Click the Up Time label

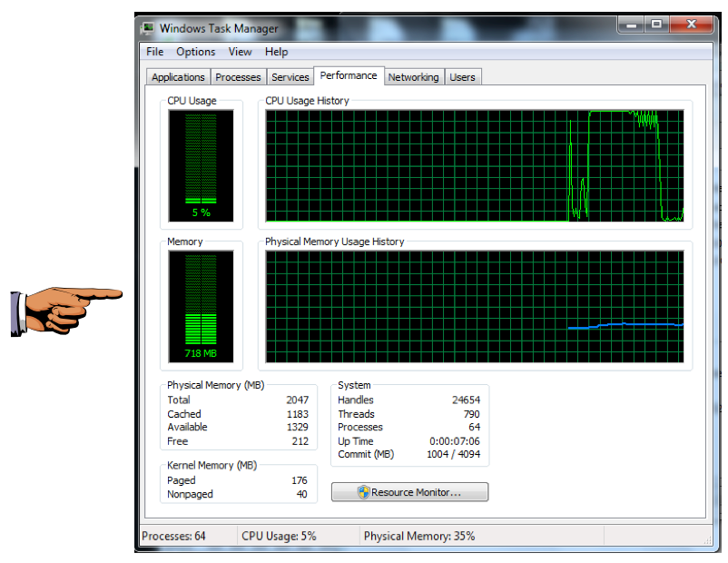click(356, 441)
